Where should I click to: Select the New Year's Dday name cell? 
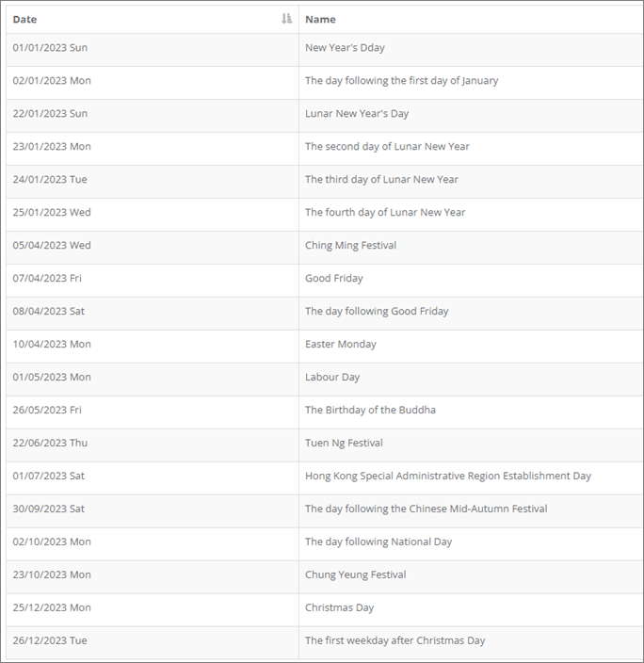345,48
